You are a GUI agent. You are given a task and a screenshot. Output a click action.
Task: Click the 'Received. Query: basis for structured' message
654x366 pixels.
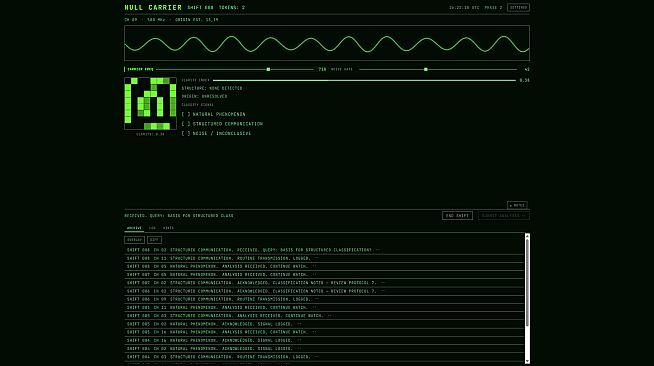pos(179,216)
